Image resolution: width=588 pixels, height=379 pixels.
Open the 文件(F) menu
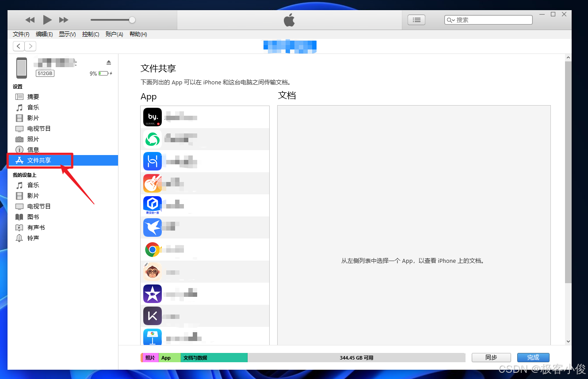21,34
